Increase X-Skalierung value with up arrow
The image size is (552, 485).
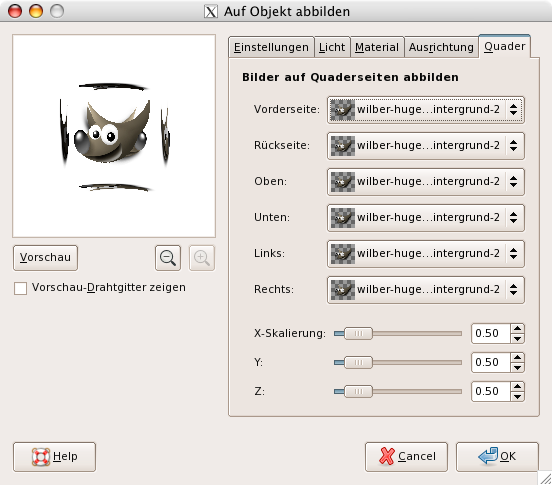click(517, 329)
